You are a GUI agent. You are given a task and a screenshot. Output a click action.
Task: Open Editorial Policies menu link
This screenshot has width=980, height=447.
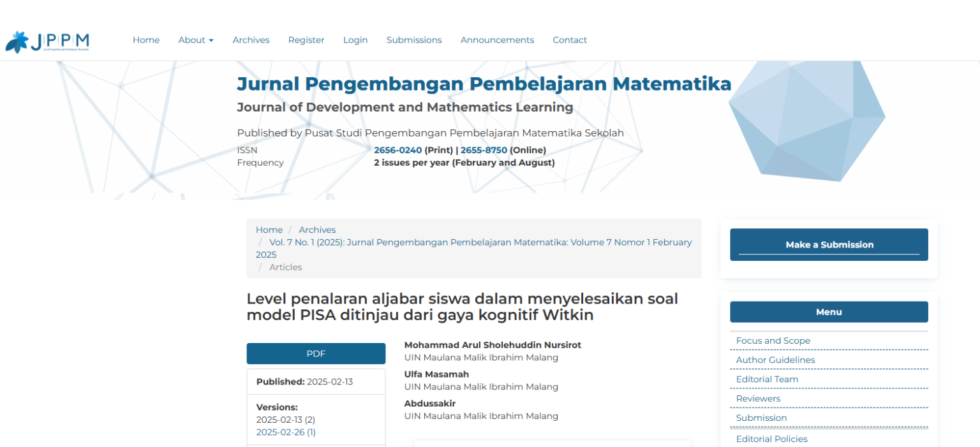coord(771,439)
